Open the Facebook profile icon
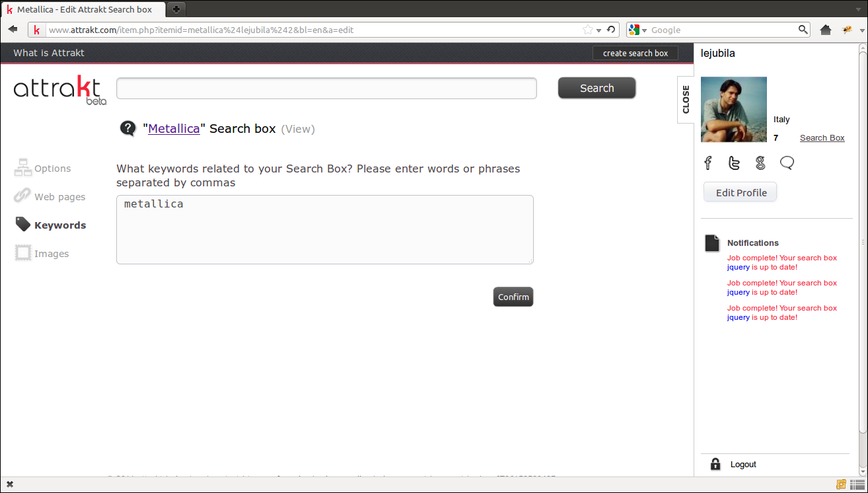The width and height of the screenshot is (868, 493). (x=708, y=163)
